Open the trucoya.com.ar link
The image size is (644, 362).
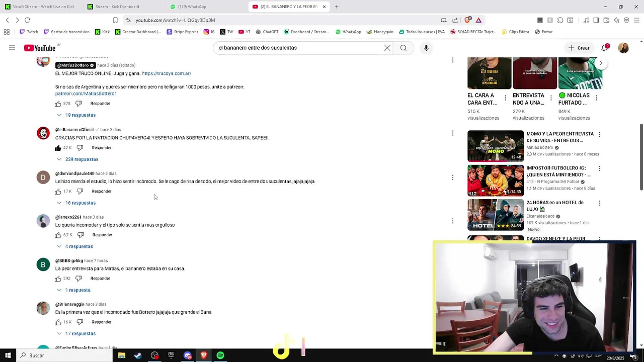[x=167, y=73]
